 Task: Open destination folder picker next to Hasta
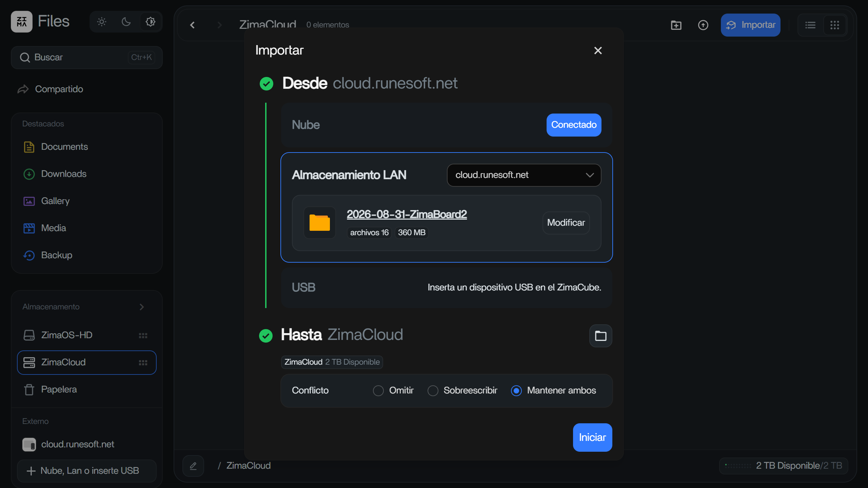tap(600, 336)
